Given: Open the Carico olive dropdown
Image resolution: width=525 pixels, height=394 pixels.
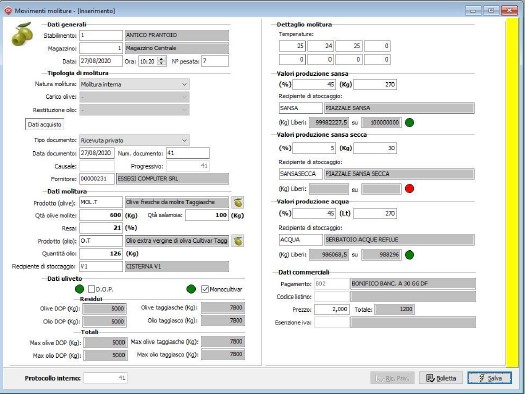Looking at the screenshot, I should point(134,97).
